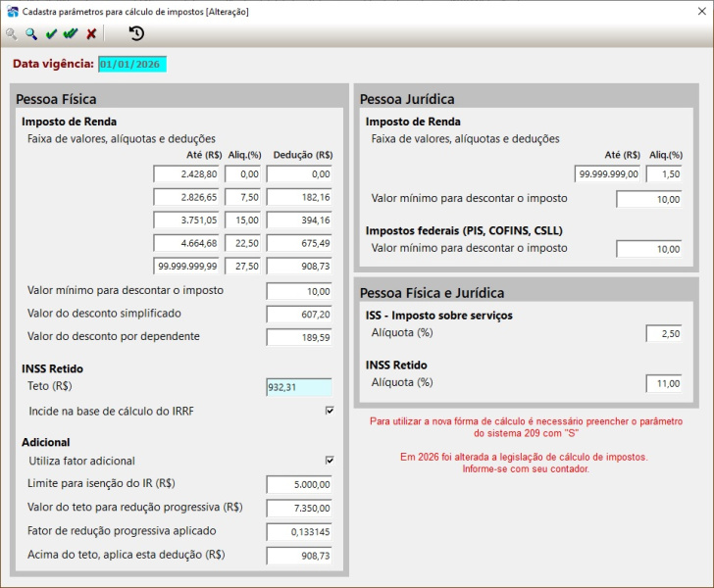Click progressive reduction ceiling field 7.350,00
Image resolution: width=714 pixels, height=588 pixels.
coord(299,508)
